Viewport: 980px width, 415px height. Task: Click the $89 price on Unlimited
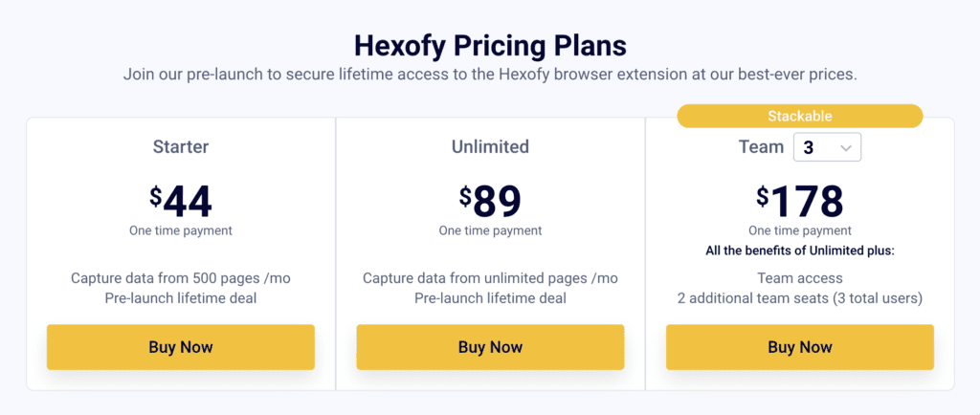[490, 201]
